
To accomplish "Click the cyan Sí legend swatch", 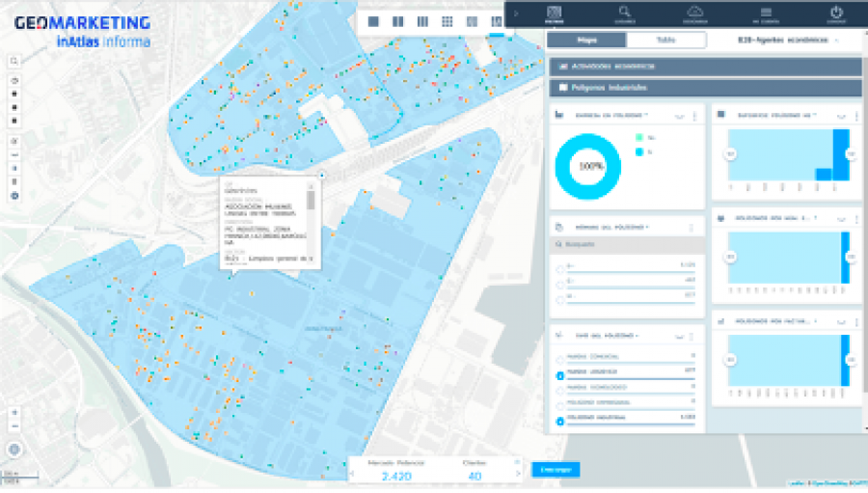I will [639, 151].
